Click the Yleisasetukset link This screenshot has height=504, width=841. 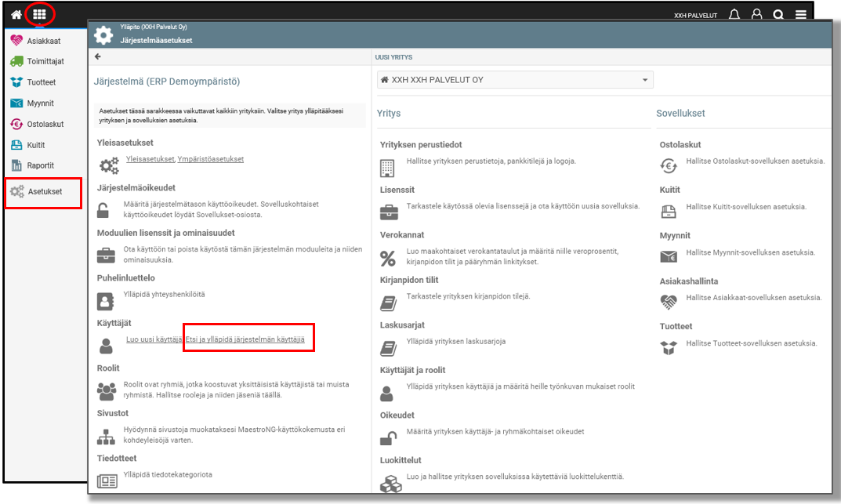[150, 159]
